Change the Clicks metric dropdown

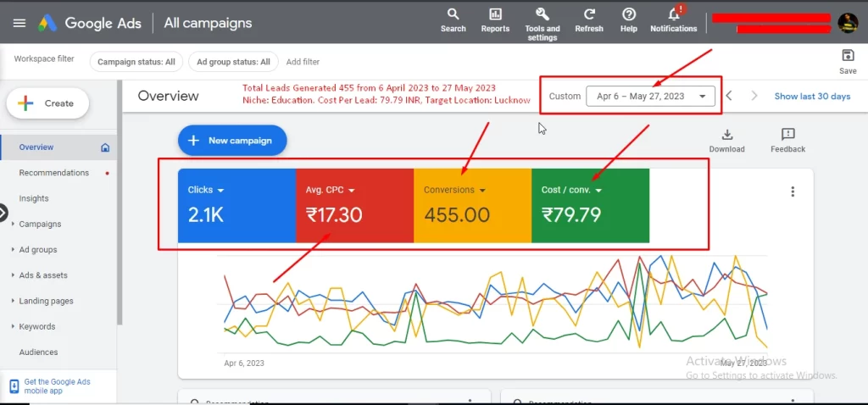(x=206, y=190)
